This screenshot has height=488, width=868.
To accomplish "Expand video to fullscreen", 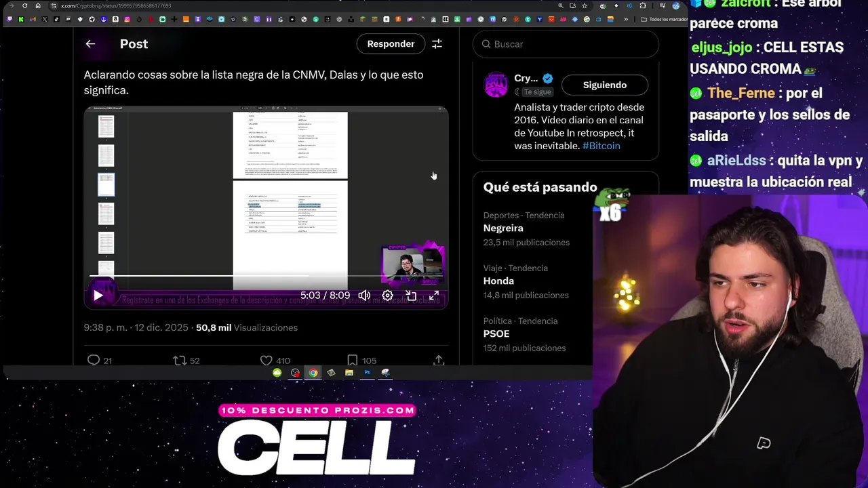I will [x=434, y=296].
